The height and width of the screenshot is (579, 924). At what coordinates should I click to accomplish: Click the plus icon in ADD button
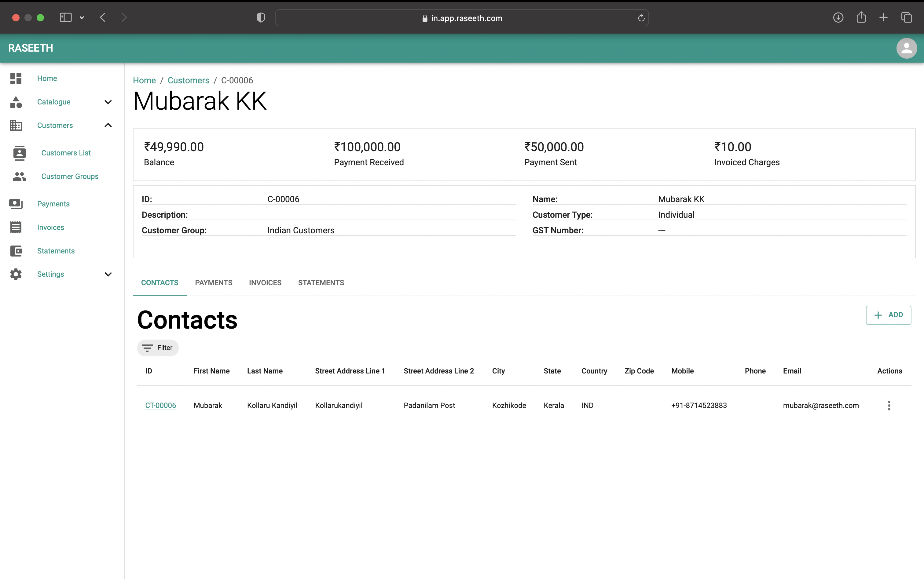click(878, 315)
